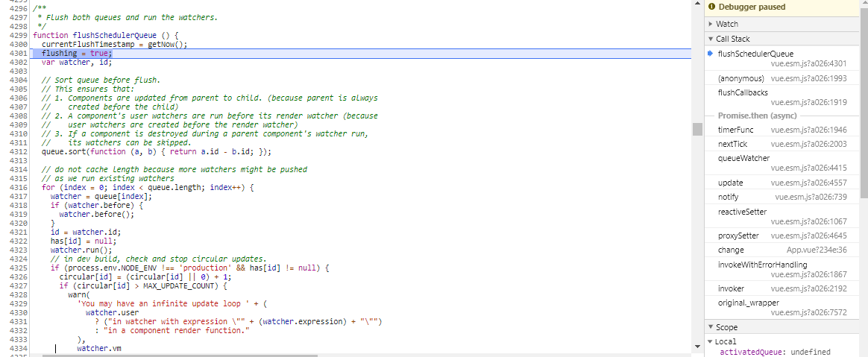Click the Debugger paused info icon
The width and height of the screenshot is (868, 357).
pyautogui.click(x=712, y=7)
